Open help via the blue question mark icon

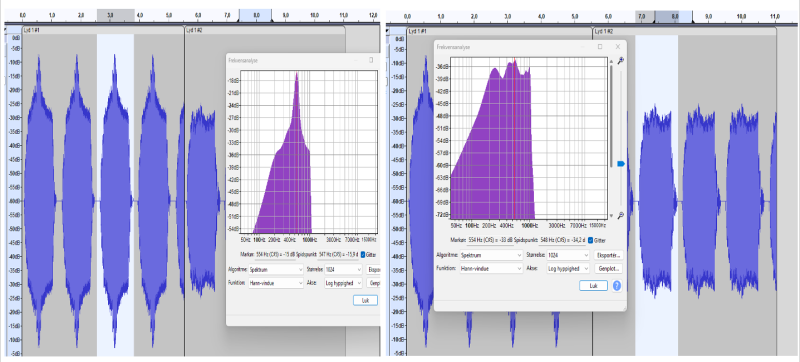coord(617,286)
